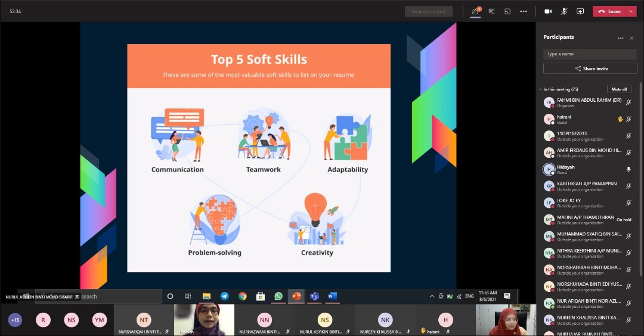Screen dimensions: 644x336
Task: Expand hidden system tray icons chevron
Action: point(432,296)
